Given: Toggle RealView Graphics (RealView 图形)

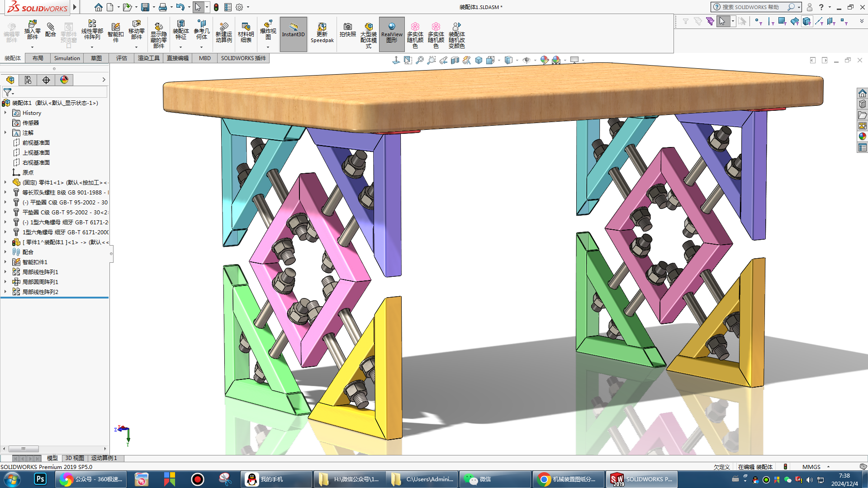Looking at the screenshot, I should click(392, 34).
